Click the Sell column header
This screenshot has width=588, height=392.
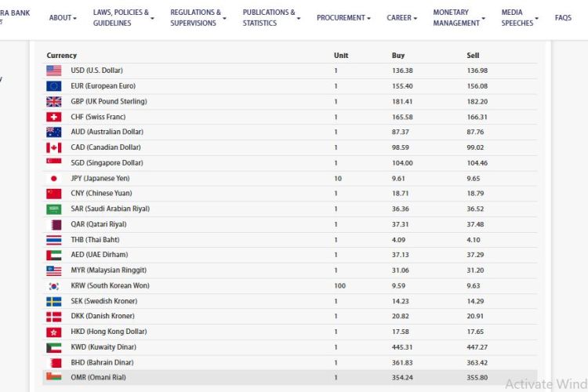473,55
